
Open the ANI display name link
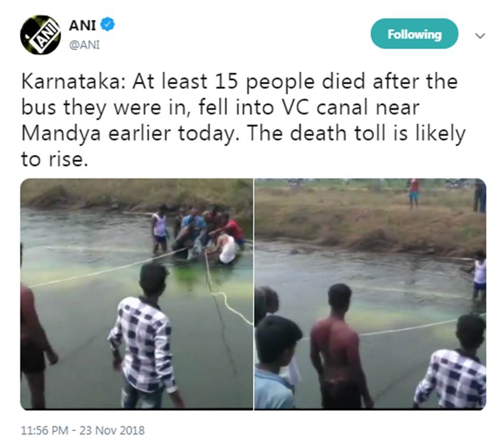[x=82, y=25]
